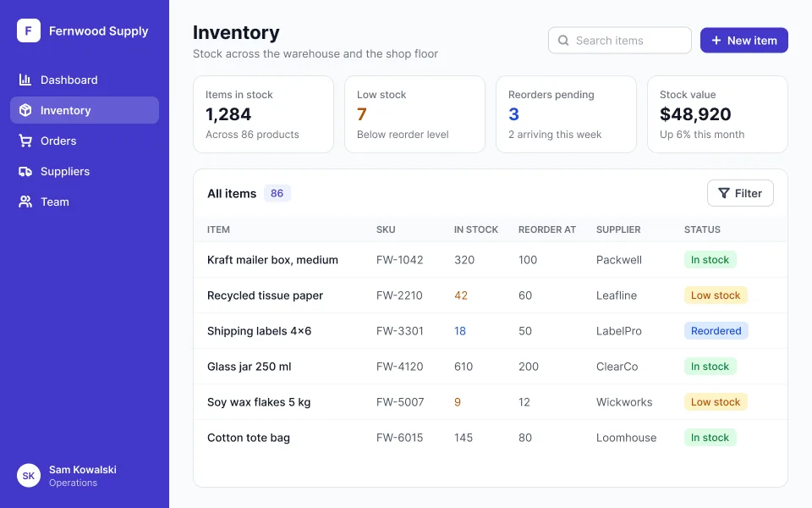Screen dimensions: 812x508
Task: Select 'Cotton tote bag' item name
Action: click(x=249, y=438)
